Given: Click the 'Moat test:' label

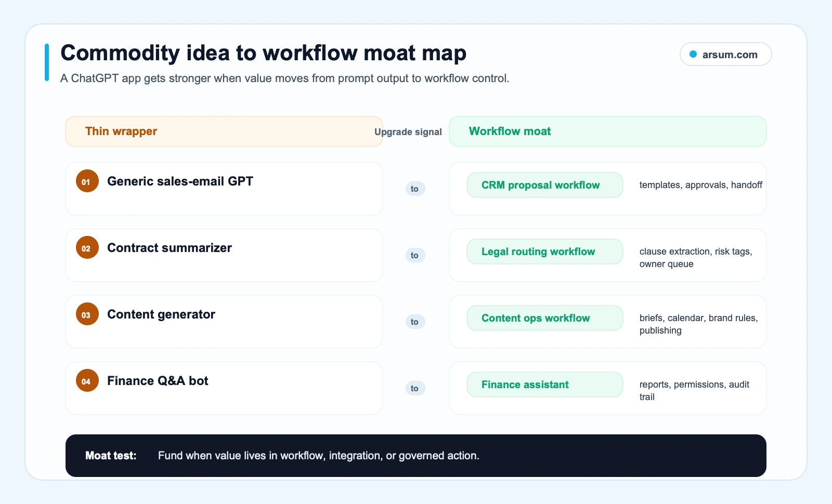Looking at the screenshot, I should coord(111,456).
